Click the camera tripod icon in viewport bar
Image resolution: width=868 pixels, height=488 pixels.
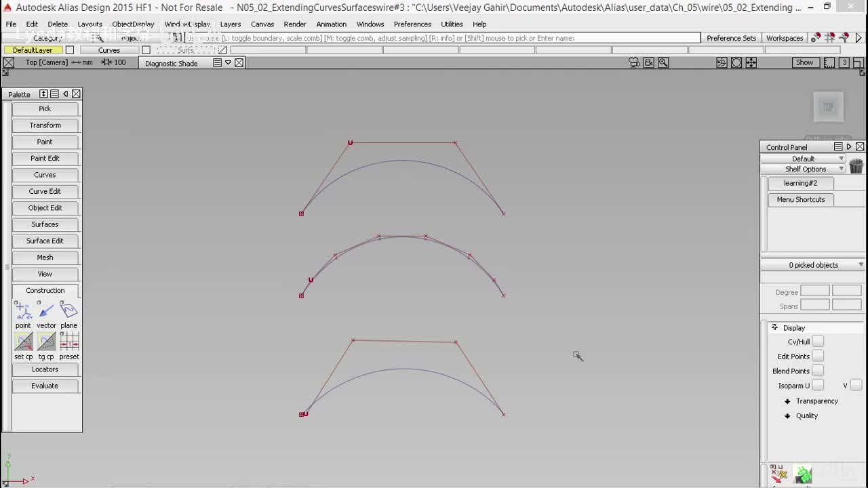(x=634, y=62)
